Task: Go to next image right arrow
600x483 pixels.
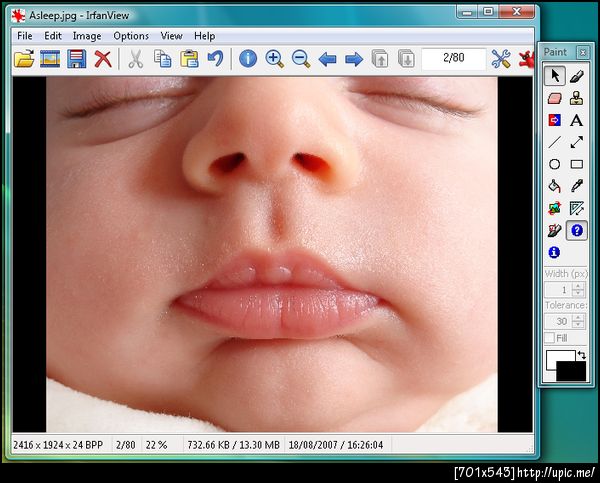Action: tap(354, 59)
